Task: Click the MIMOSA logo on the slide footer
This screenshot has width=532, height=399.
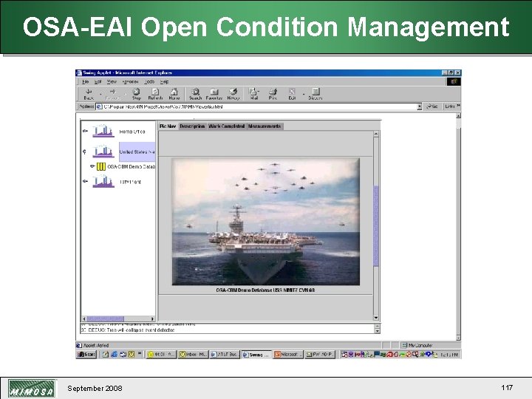Action: [x=32, y=389]
